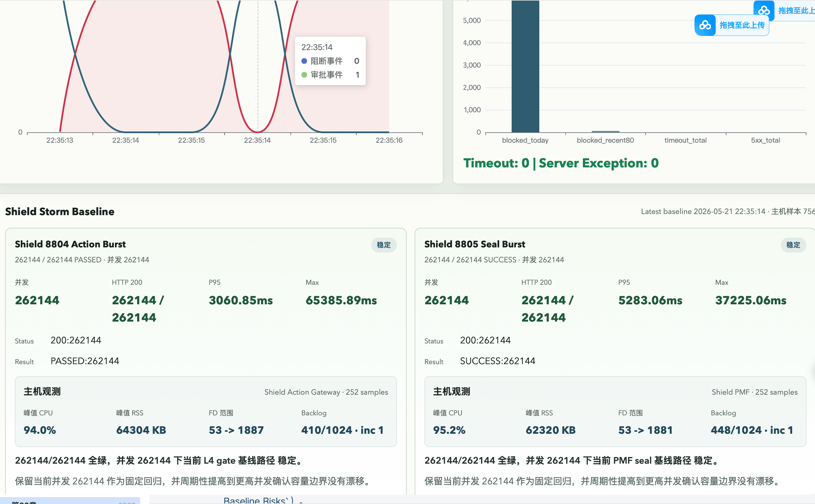The width and height of the screenshot is (815, 504).
Task: Click the 22:35:13 label on the time axis
Action: click(x=60, y=140)
